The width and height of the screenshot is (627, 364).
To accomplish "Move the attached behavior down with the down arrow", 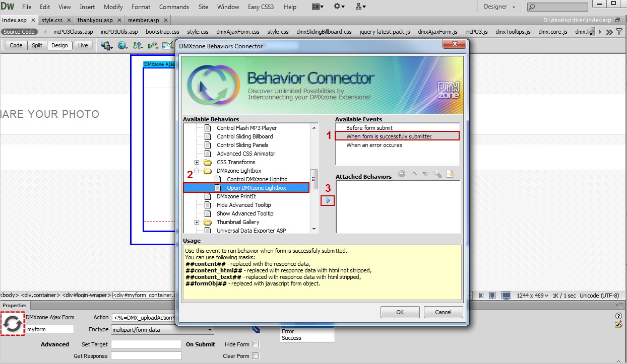I will pyautogui.click(x=425, y=174).
